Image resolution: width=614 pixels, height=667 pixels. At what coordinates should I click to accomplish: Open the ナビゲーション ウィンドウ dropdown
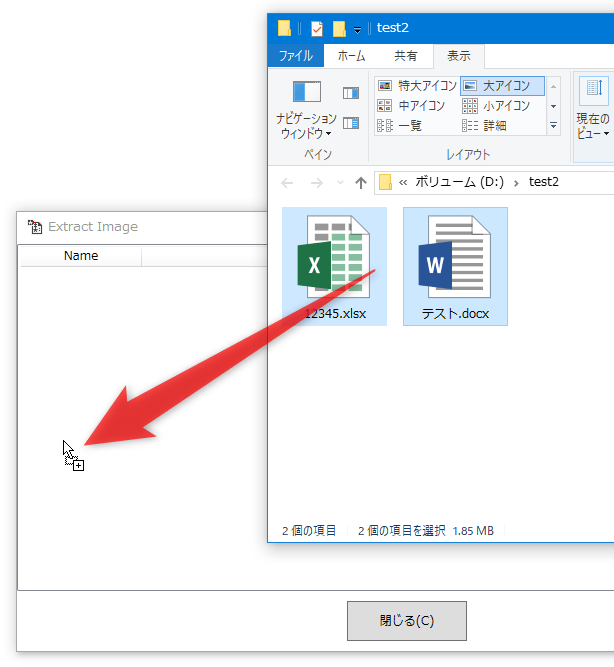[x=306, y=109]
